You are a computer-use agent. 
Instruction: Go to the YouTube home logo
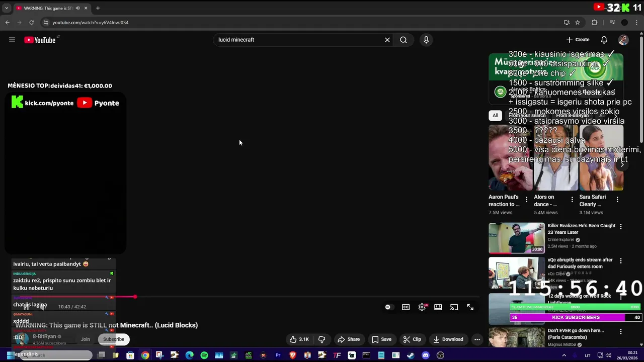click(x=40, y=40)
